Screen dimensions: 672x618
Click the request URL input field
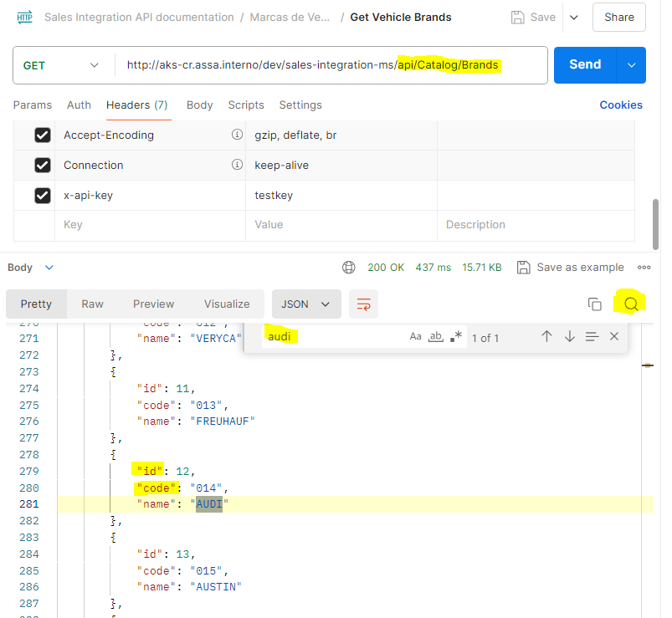[331, 65]
